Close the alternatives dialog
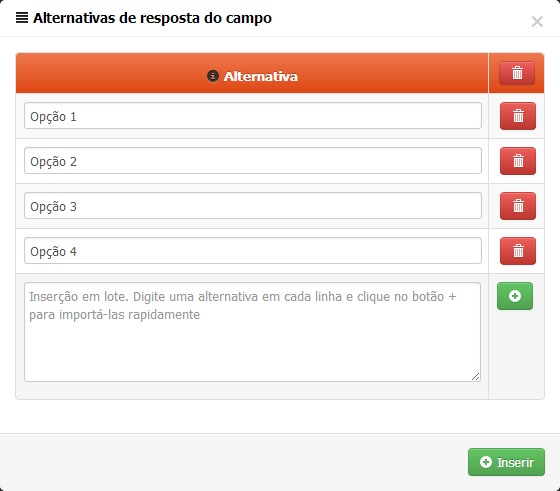This screenshot has height=491, width=560. coord(537,21)
